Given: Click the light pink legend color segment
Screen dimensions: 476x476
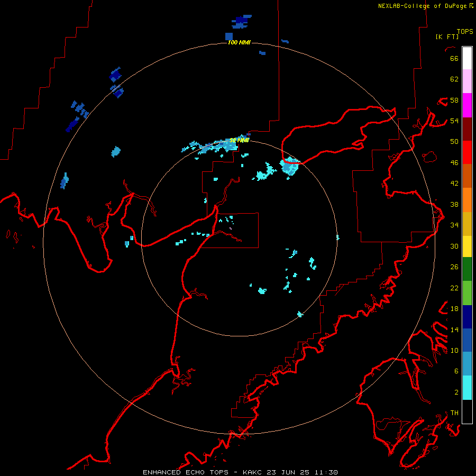Looking at the screenshot, I should coord(467,81).
